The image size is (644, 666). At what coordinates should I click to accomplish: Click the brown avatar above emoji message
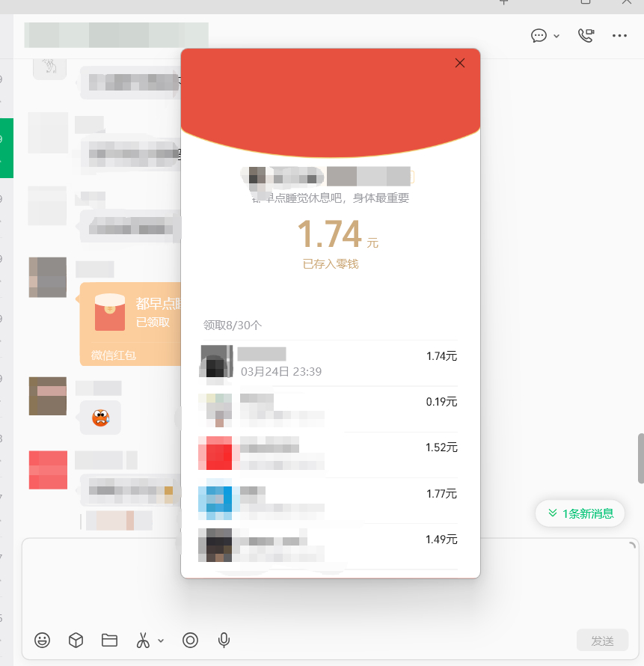[x=48, y=396]
